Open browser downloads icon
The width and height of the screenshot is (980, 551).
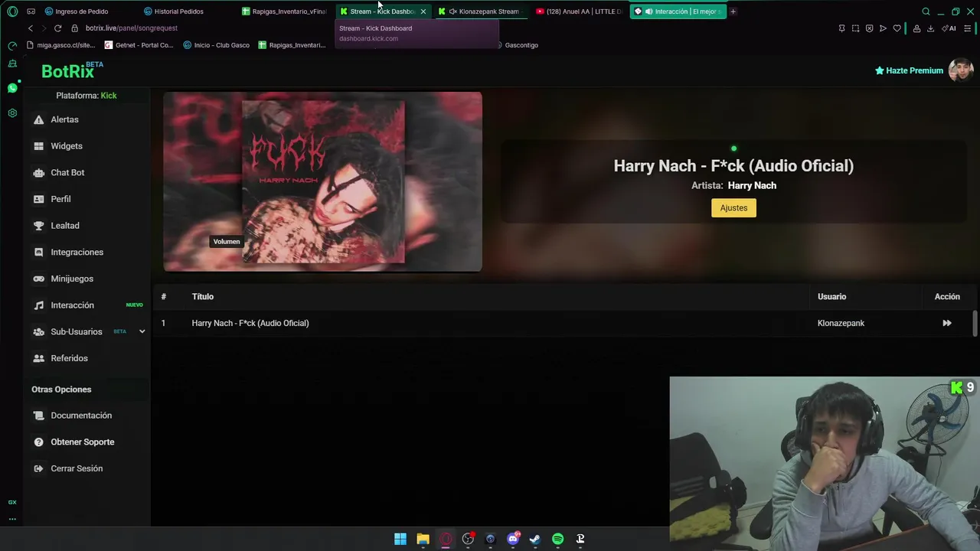pyautogui.click(x=930, y=28)
